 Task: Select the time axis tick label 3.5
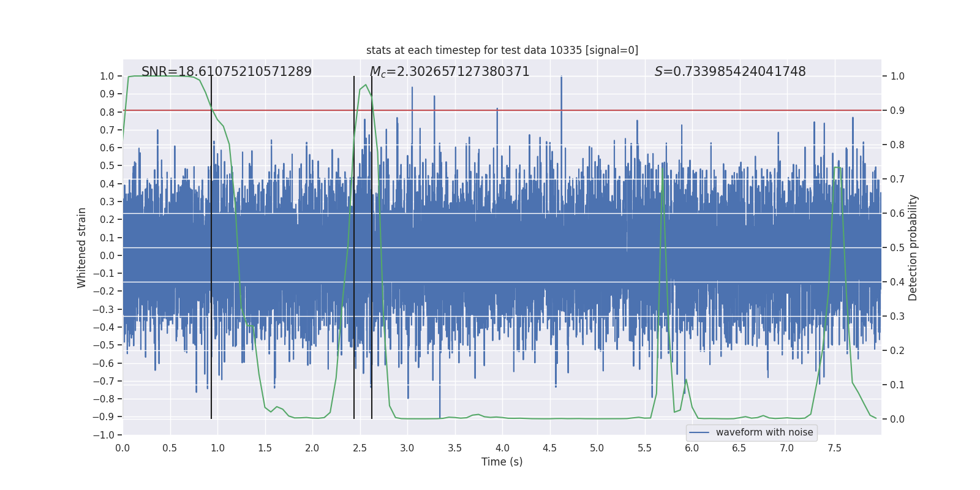(x=455, y=448)
